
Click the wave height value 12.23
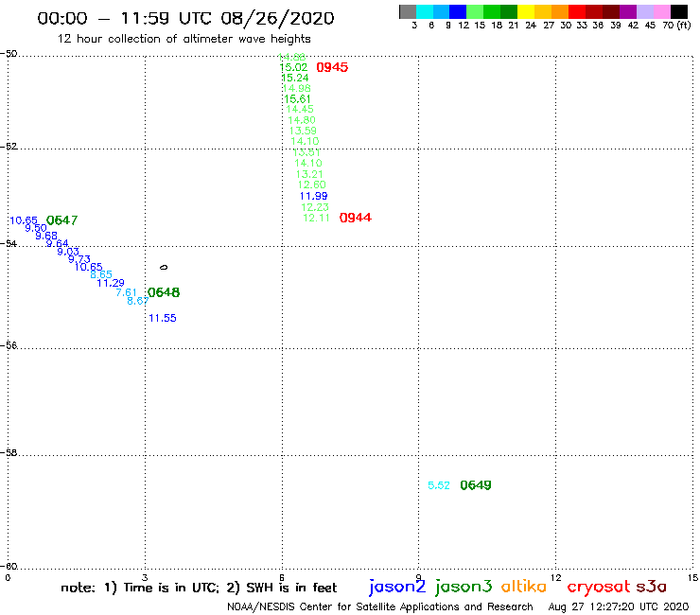pos(315,207)
